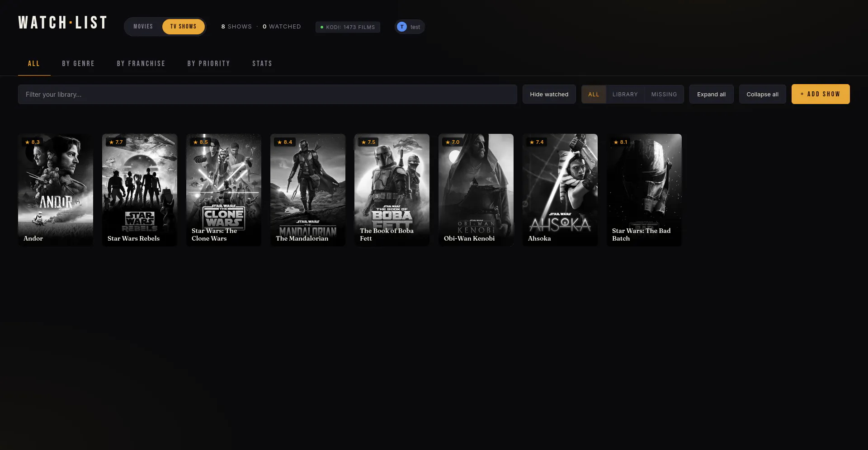Click the 'test' username label
This screenshot has height=450, width=868.
click(x=415, y=27)
